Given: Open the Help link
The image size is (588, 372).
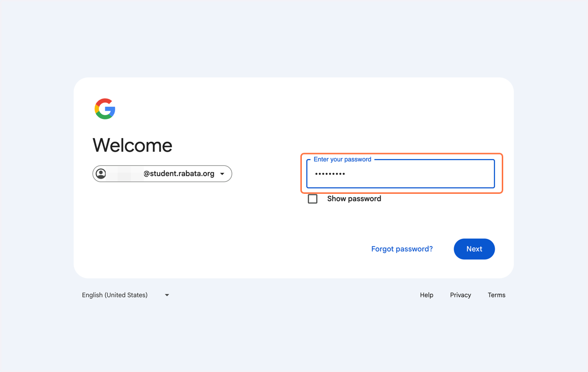Looking at the screenshot, I should 427,295.
